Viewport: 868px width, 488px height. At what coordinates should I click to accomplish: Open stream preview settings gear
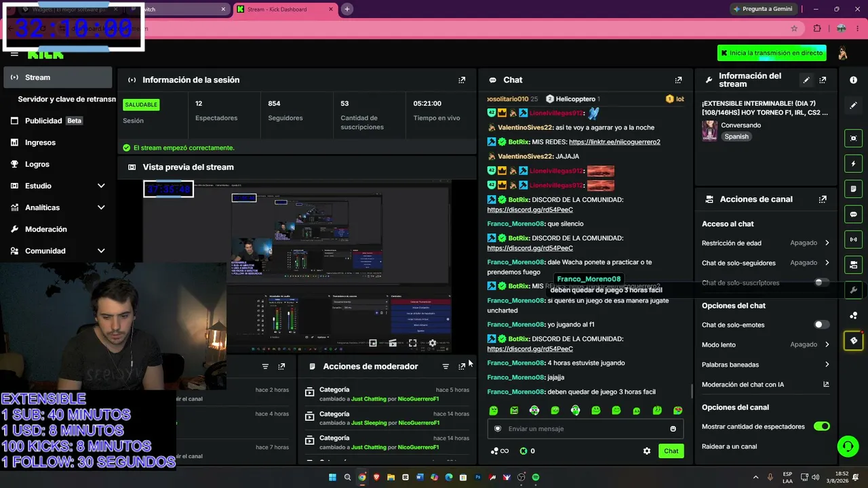point(433,344)
